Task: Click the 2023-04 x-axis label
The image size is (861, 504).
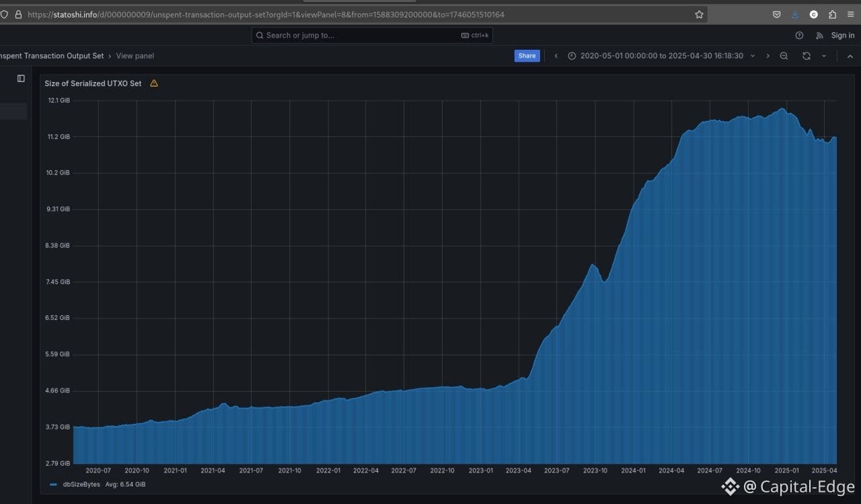Action: point(519,471)
